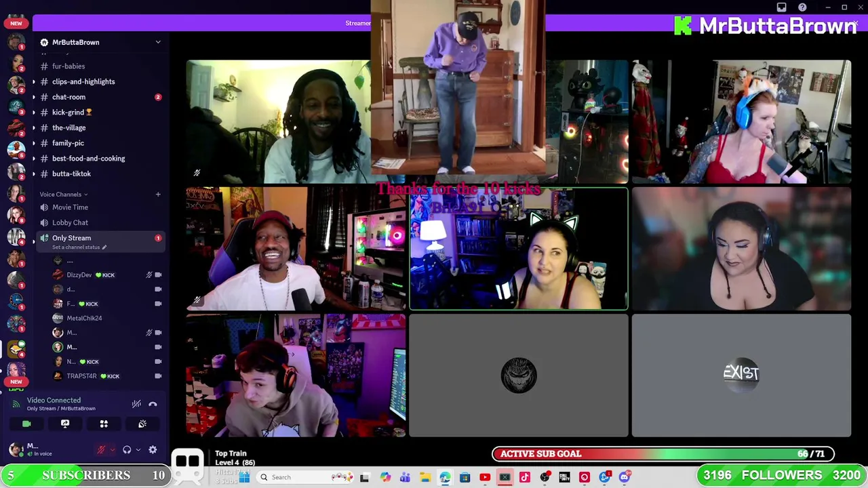Open Discord taskbar icon
Image resolution: width=868 pixels, height=488 pixels.
tap(624, 477)
